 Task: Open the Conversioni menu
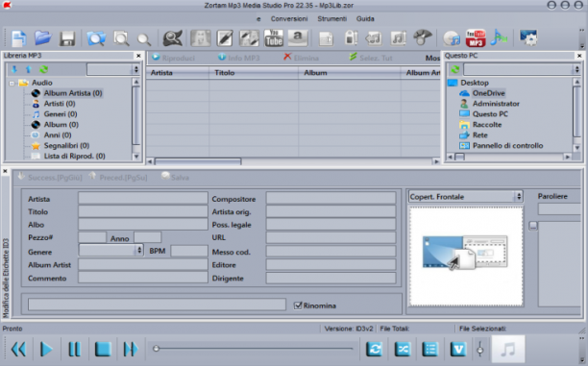pyautogui.click(x=289, y=19)
